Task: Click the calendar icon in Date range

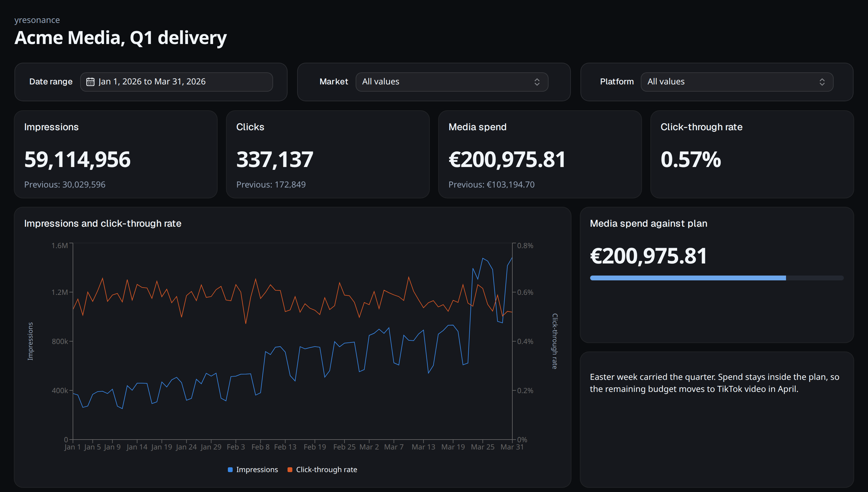Action: (x=90, y=82)
